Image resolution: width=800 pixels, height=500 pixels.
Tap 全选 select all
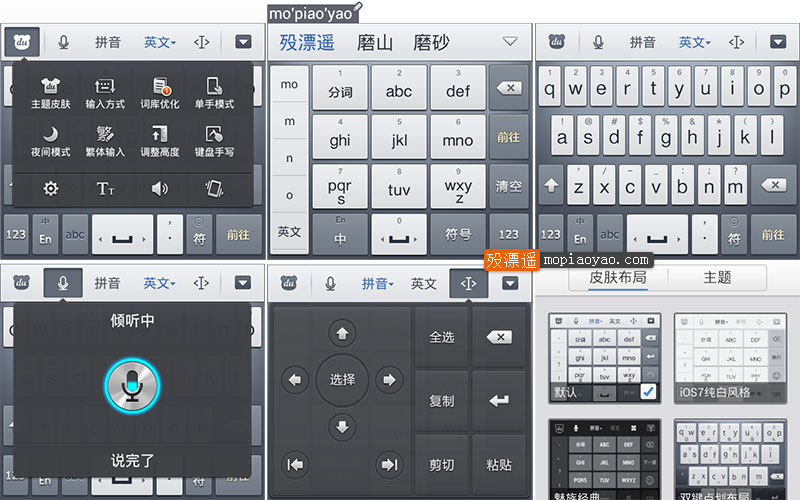click(441, 337)
